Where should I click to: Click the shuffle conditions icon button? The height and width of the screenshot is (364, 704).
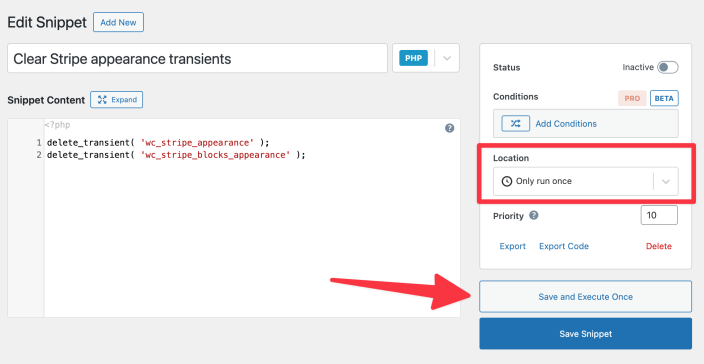(515, 123)
